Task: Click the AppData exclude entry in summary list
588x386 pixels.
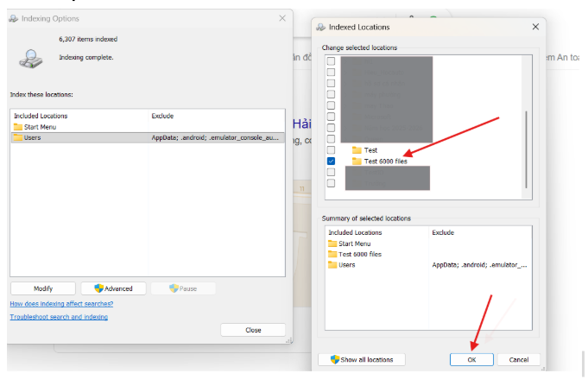Action: pyautogui.click(x=479, y=265)
